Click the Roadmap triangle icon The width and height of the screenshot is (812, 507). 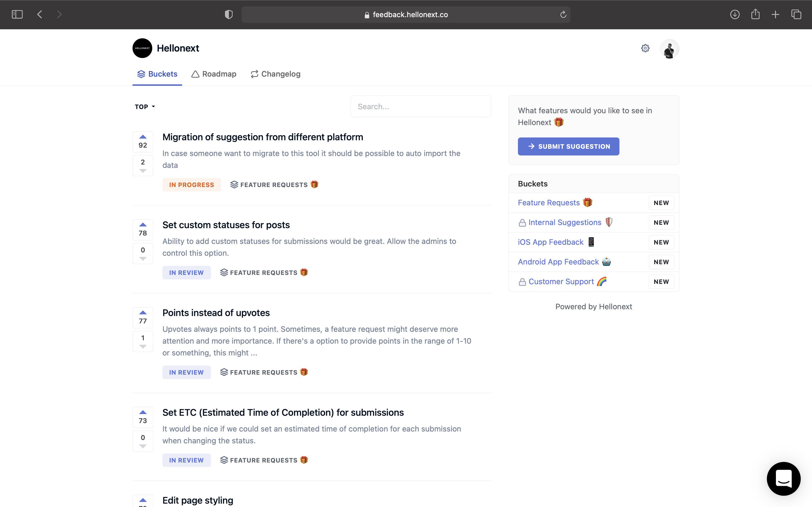coord(196,74)
